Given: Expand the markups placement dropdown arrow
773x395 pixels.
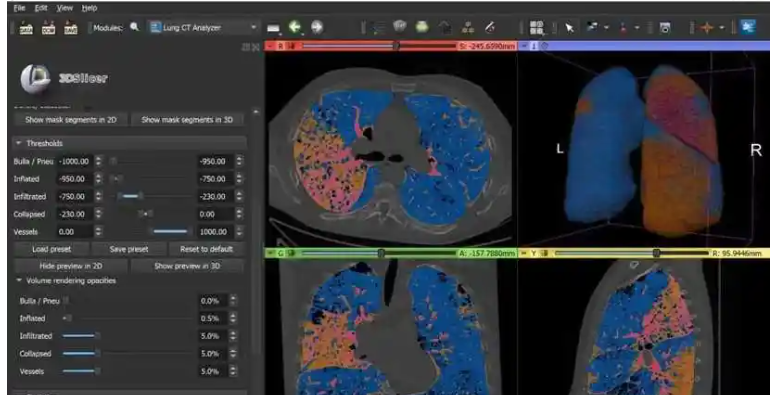Looking at the screenshot, I should pos(637,28).
